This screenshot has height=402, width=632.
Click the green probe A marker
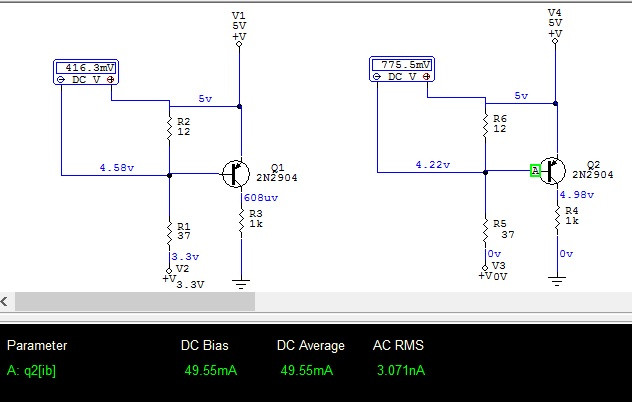(535, 171)
